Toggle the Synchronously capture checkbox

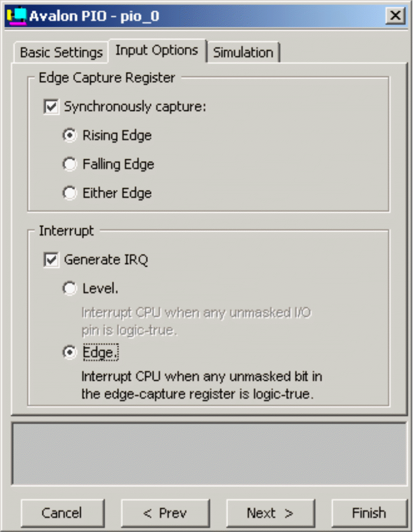[x=51, y=107]
